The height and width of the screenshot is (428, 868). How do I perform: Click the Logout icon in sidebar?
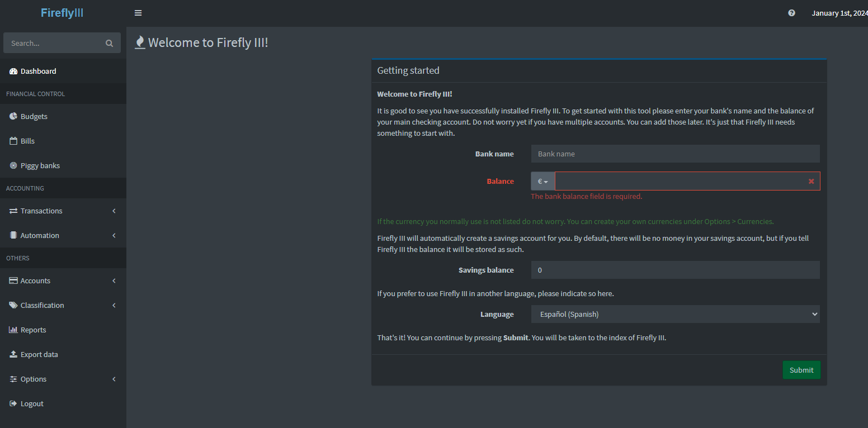point(13,403)
